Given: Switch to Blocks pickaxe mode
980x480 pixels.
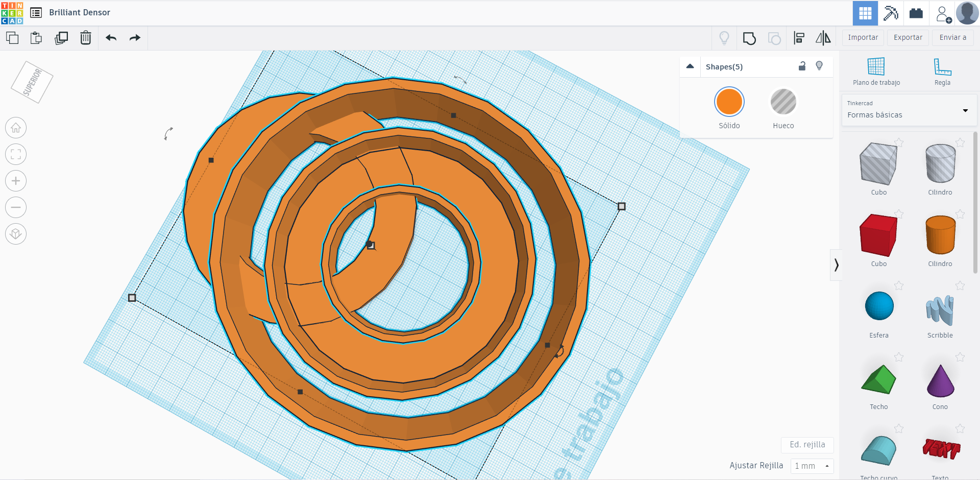Looking at the screenshot, I should coord(891,13).
